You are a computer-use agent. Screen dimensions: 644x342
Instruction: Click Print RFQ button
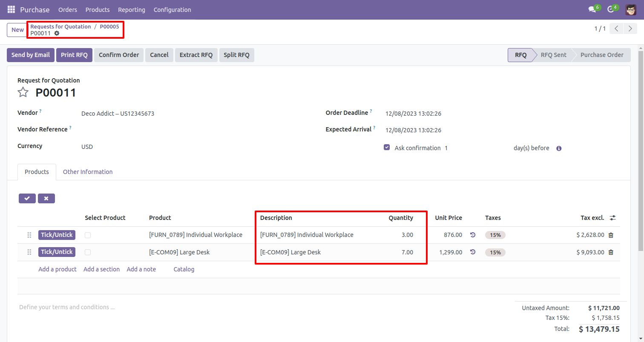click(x=74, y=55)
